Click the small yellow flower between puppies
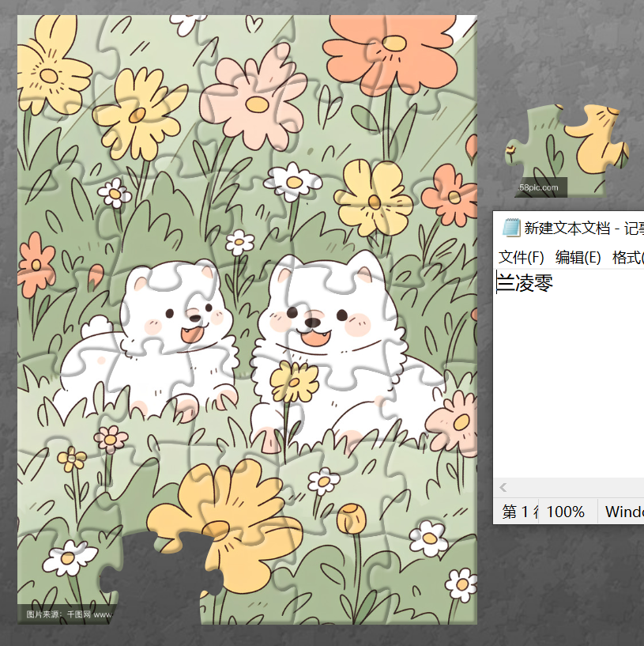The image size is (644, 646). click(294, 381)
